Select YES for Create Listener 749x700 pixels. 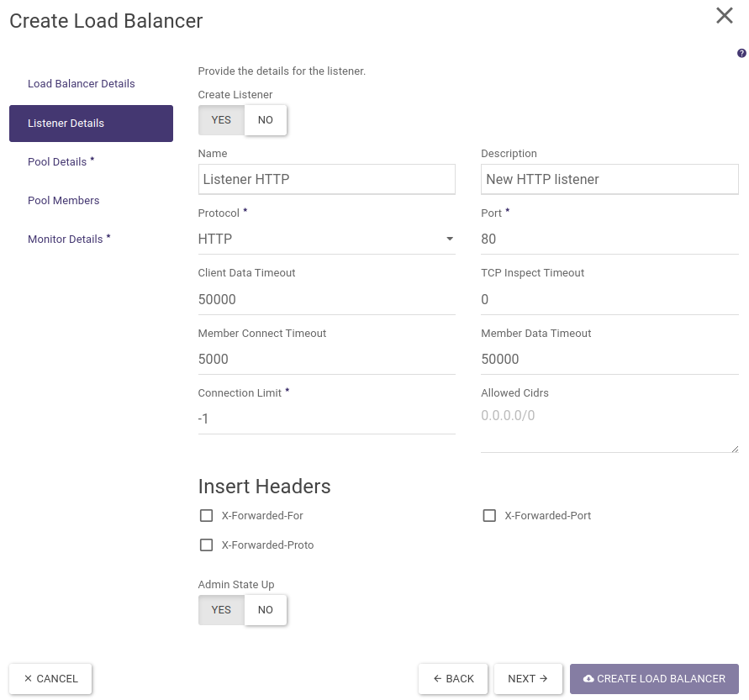(x=221, y=120)
